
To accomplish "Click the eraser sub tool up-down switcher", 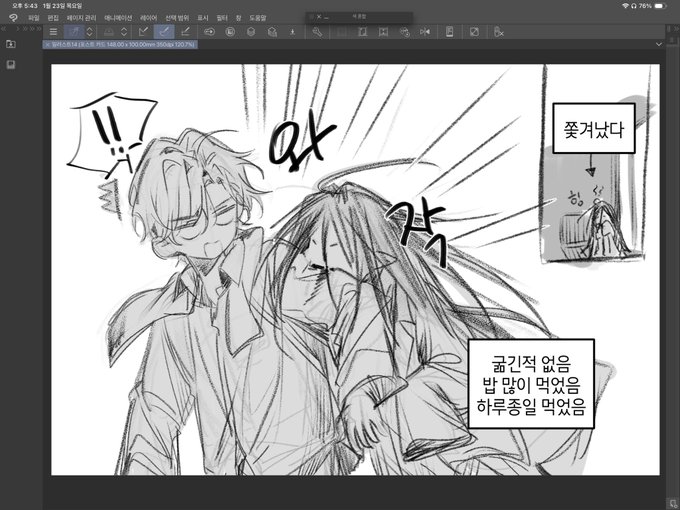I will (124, 32).
